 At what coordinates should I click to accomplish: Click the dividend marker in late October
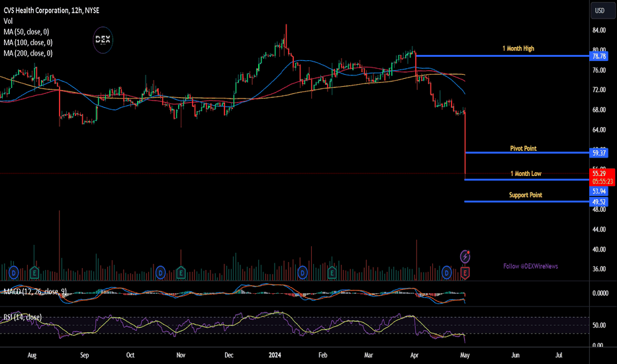[160, 272]
